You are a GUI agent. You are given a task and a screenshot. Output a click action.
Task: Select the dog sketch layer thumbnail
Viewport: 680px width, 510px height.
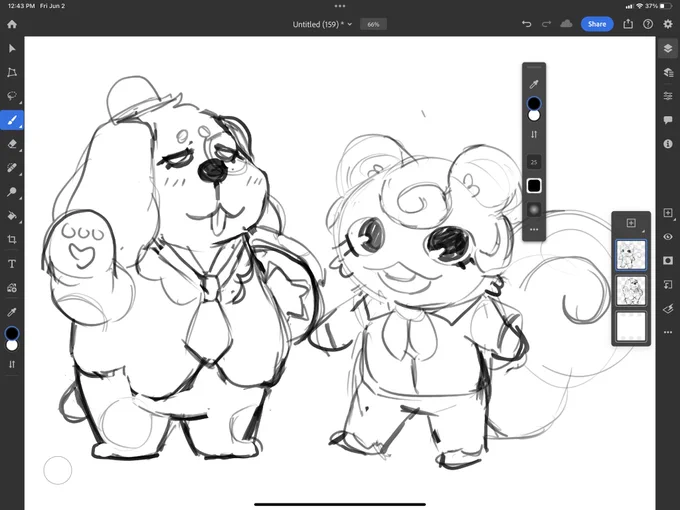631,291
